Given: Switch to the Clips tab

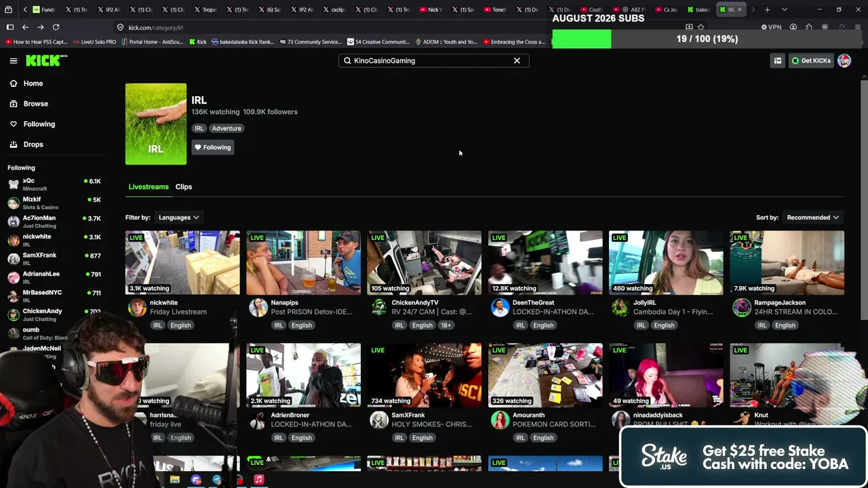Looking at the screenshot, I should (x=184, y=186).
